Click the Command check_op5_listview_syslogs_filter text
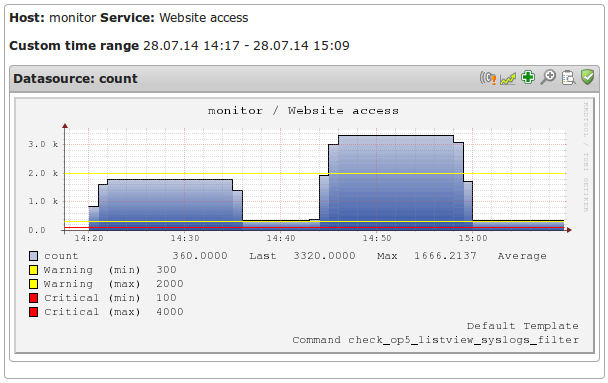Screen dimensions: 608x383 [x=436, y=340]
